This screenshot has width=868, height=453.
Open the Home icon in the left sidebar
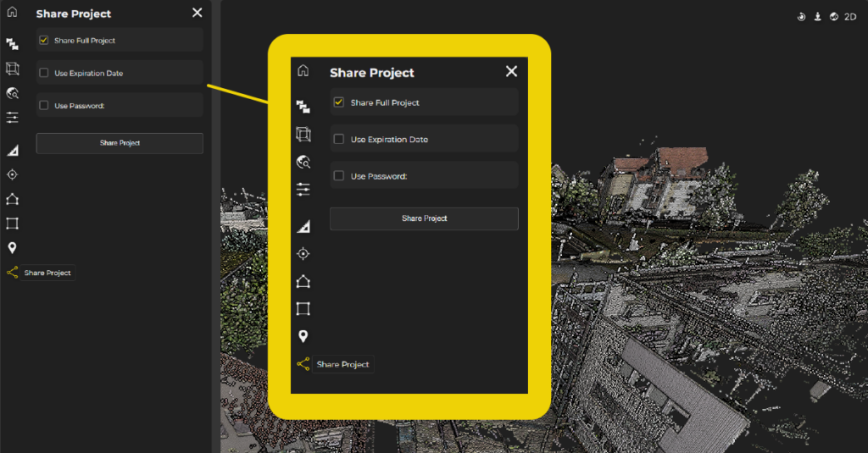point(12,12)
